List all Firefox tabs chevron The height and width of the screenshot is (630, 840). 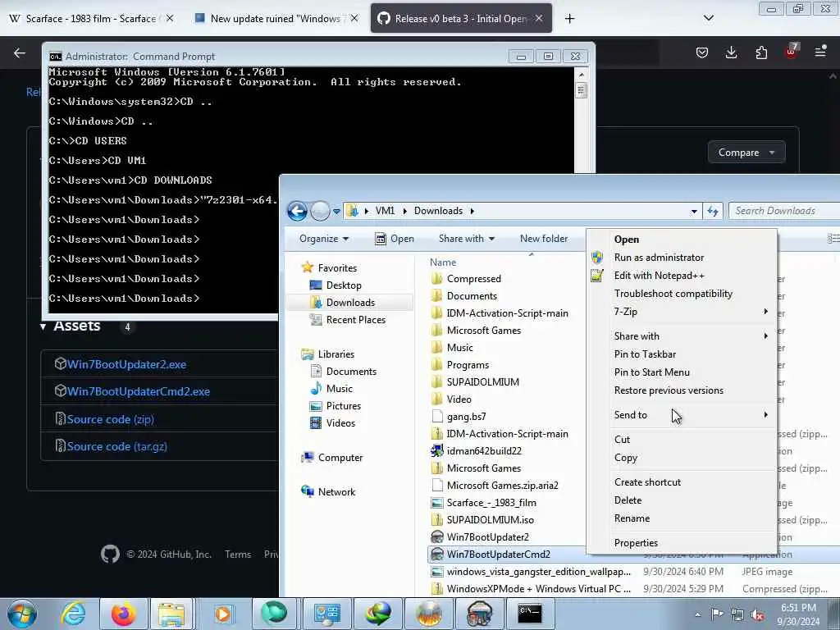click(x=708, y=18)
